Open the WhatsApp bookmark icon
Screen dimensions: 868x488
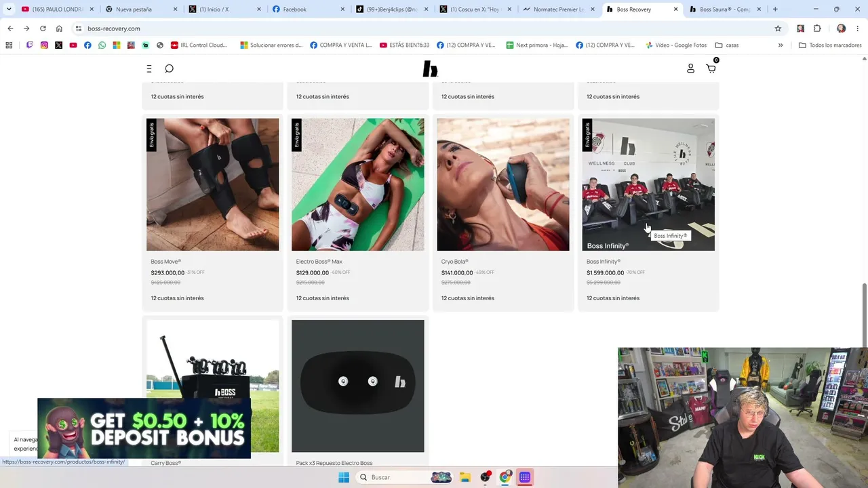point(102,45)
